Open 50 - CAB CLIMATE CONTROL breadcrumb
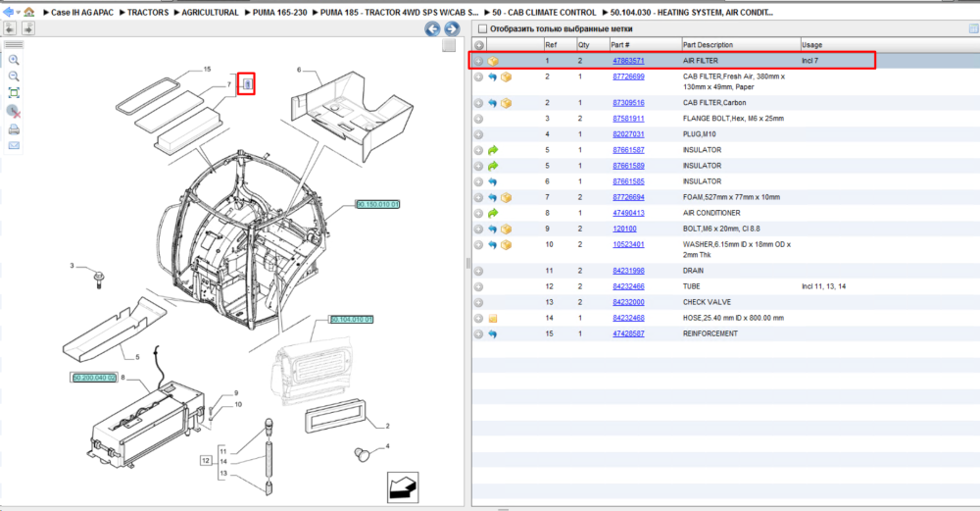Screen dimensions: 980x511 544,13
